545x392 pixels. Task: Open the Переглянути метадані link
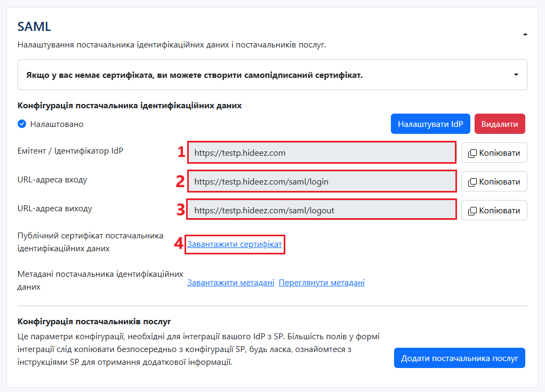(x=322, y=283)
